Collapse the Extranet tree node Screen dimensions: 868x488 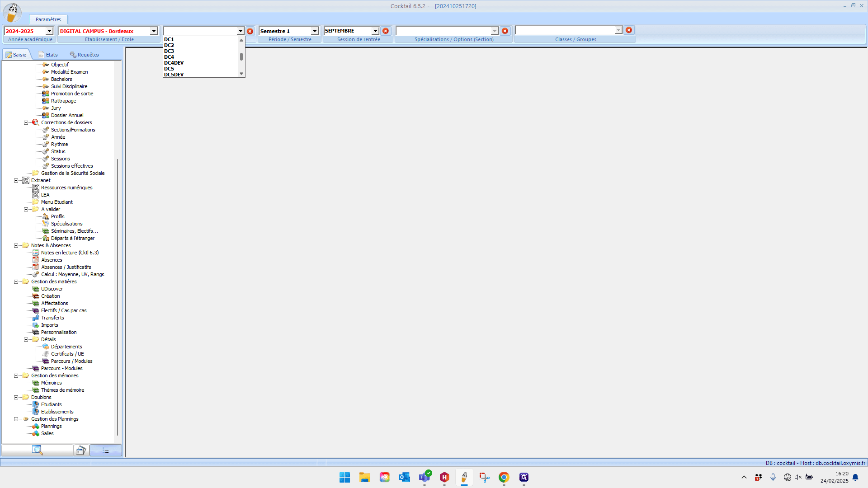(16, 180)
